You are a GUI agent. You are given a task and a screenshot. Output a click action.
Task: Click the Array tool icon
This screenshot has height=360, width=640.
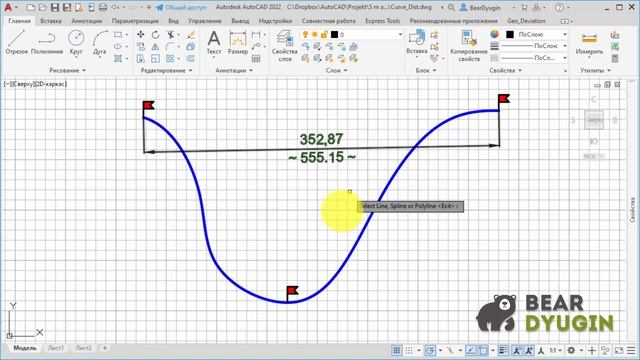click(x=171, y=59)
